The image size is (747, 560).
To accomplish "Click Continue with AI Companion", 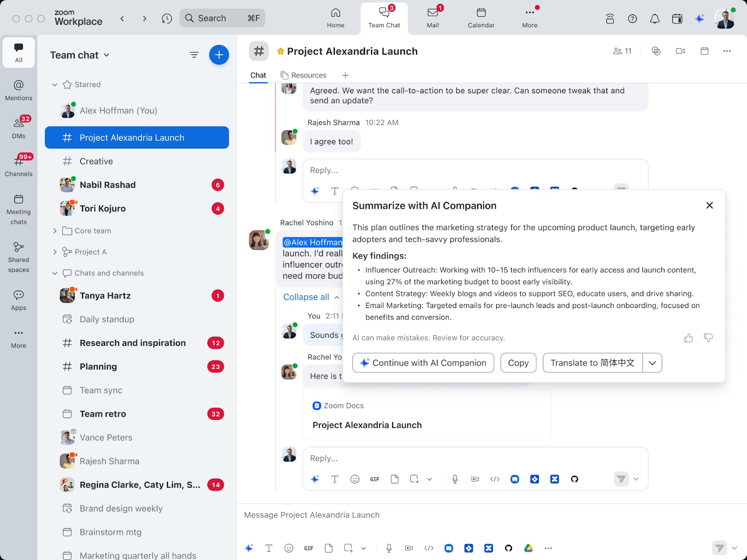I will (423, 363).
